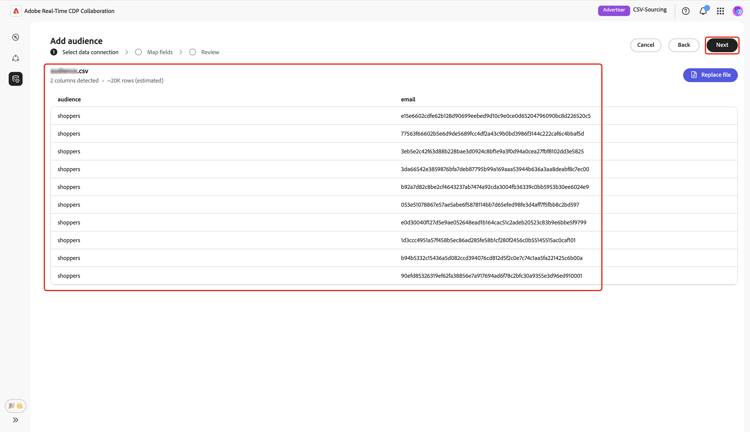Click the email hash starting 77563f66
The width and height of the screenshot is (750, 432).
pos(492,133)
